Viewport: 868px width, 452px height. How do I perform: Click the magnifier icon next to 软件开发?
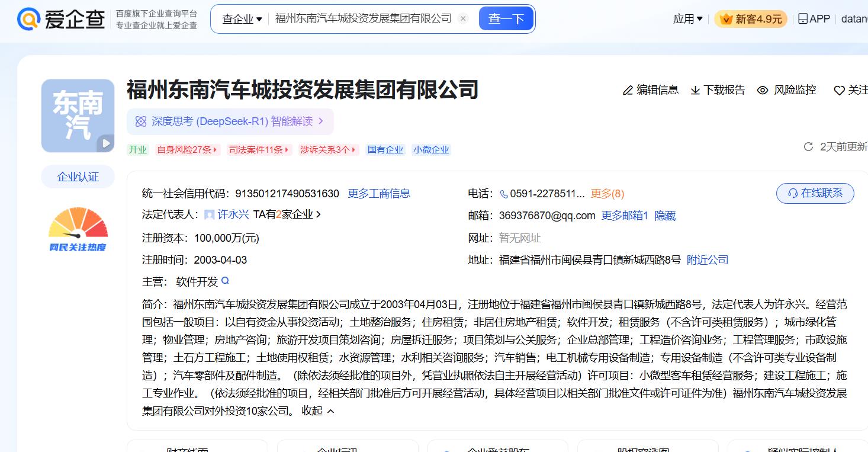(x=225, y=281)
